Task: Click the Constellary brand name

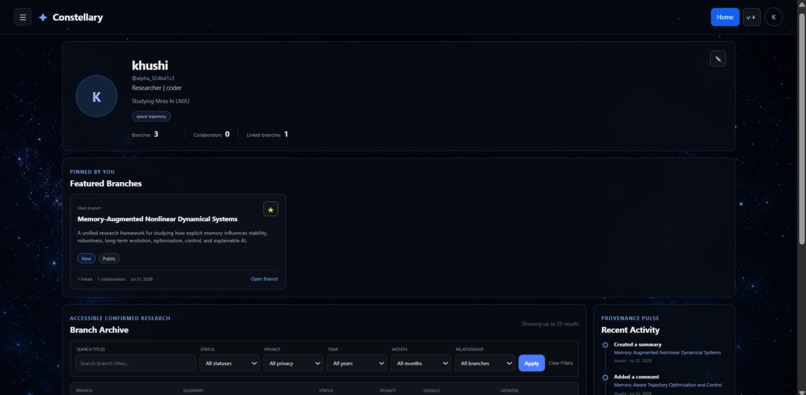Action: coord(78,17)
